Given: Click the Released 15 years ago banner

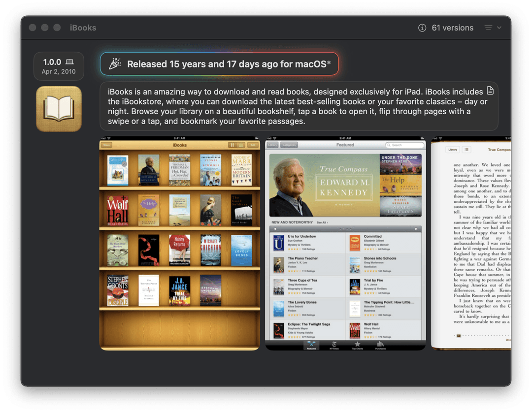Looking at the screenshot, I should point(220,64).
